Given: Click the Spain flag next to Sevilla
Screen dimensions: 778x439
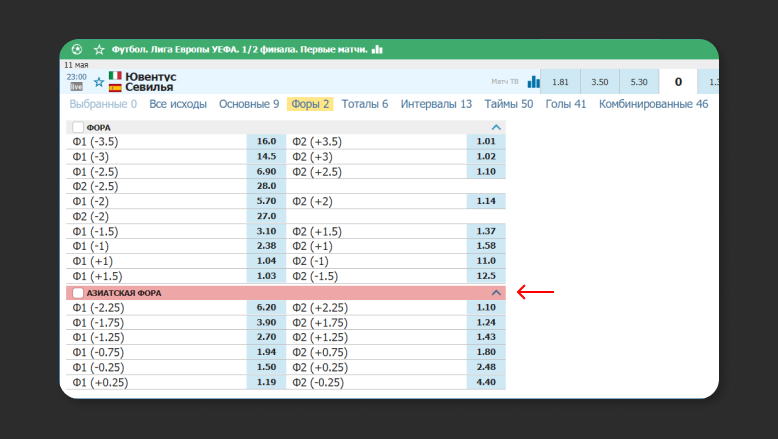Looking at the screenshot, I should 116,88.
